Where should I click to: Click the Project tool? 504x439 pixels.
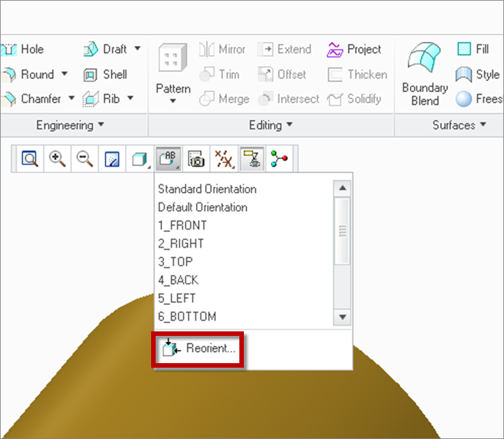[354, 49]
